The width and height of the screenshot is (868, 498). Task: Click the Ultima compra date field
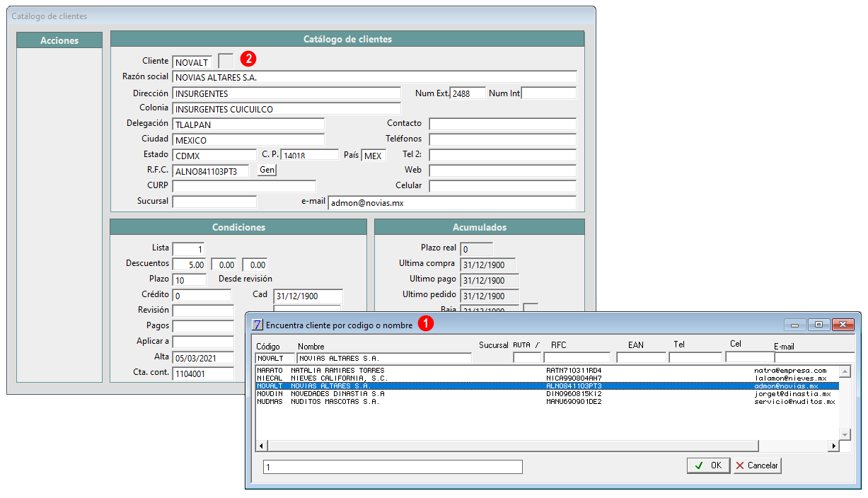click(x=488, y=265)
